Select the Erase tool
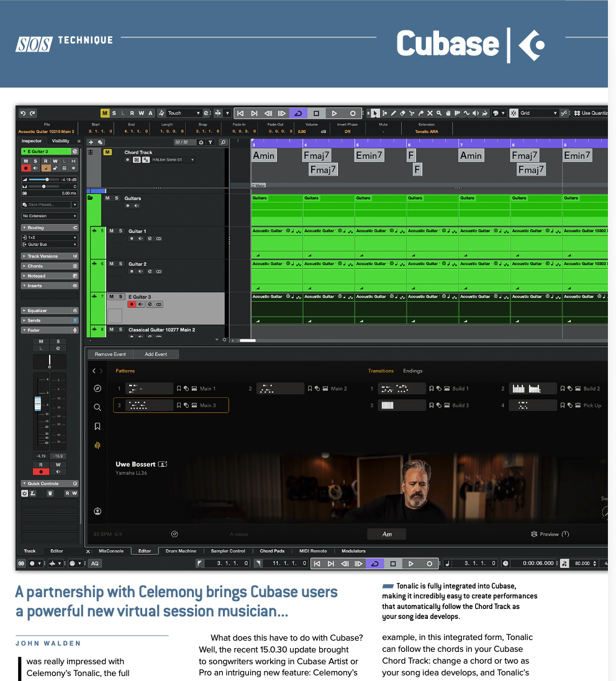 coord(403,114)
